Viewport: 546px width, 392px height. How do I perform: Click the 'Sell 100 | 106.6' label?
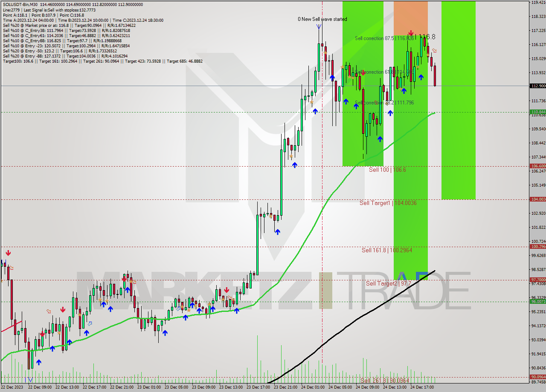387,170
